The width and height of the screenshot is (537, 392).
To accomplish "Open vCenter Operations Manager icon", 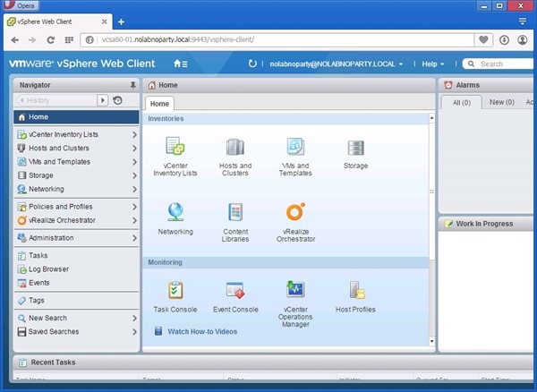I will 295,290.
